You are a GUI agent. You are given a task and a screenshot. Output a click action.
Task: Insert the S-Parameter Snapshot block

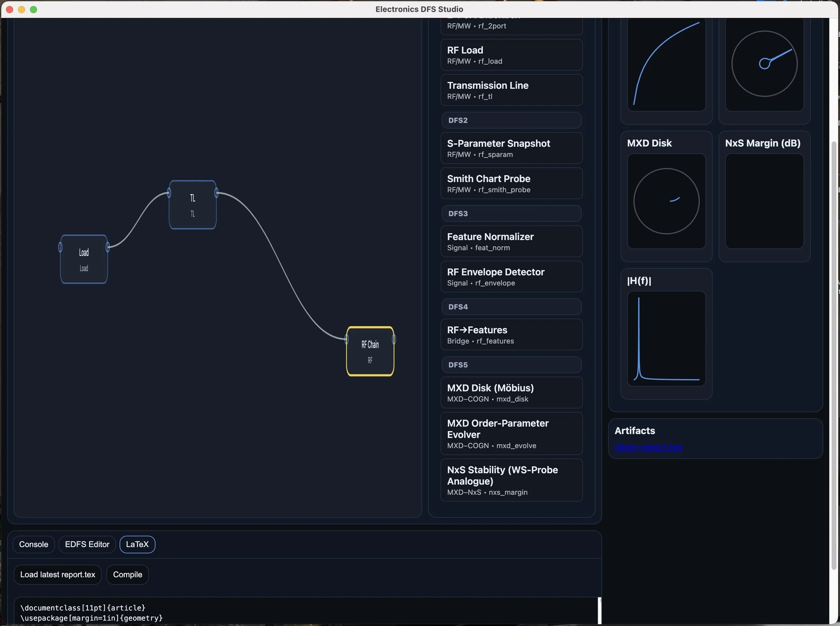511,148
